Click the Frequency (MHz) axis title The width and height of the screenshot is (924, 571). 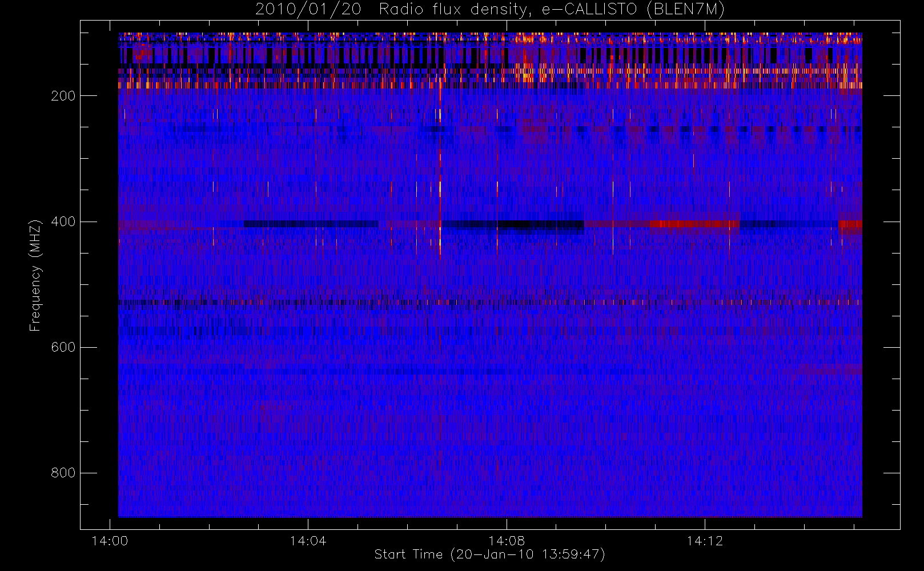coord(35,275)
